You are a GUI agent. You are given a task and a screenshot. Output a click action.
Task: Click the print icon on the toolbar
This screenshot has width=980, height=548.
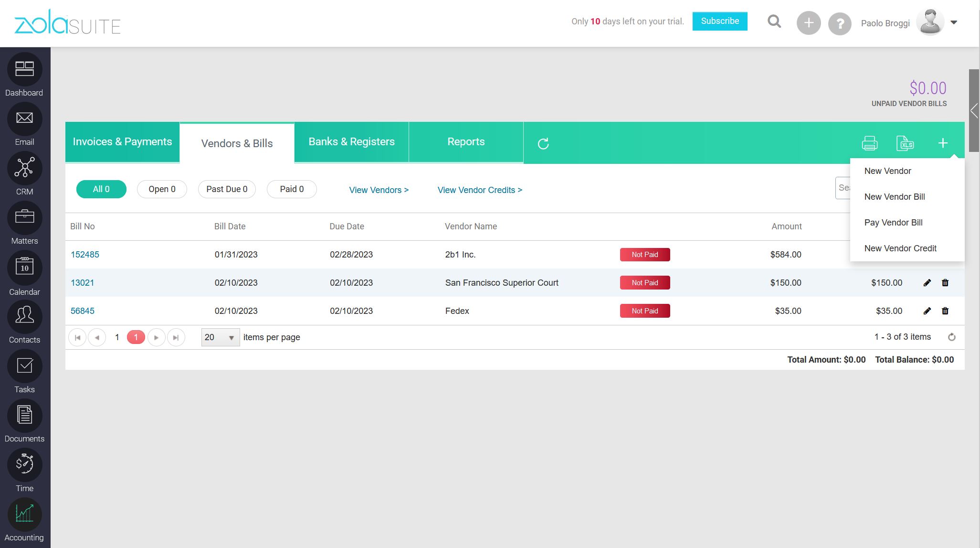tap(870, 142)
